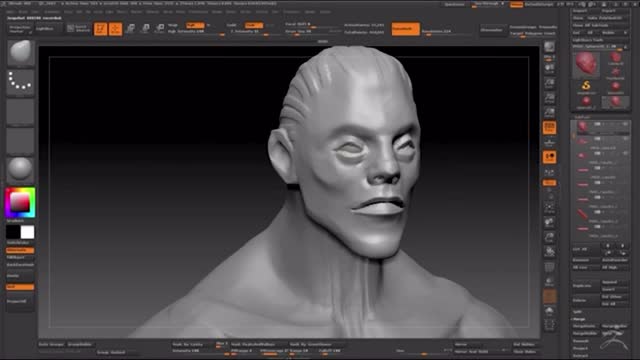Expand the Remesh section
This screenshot has height=360, width=640.
(x=580, y=341)
